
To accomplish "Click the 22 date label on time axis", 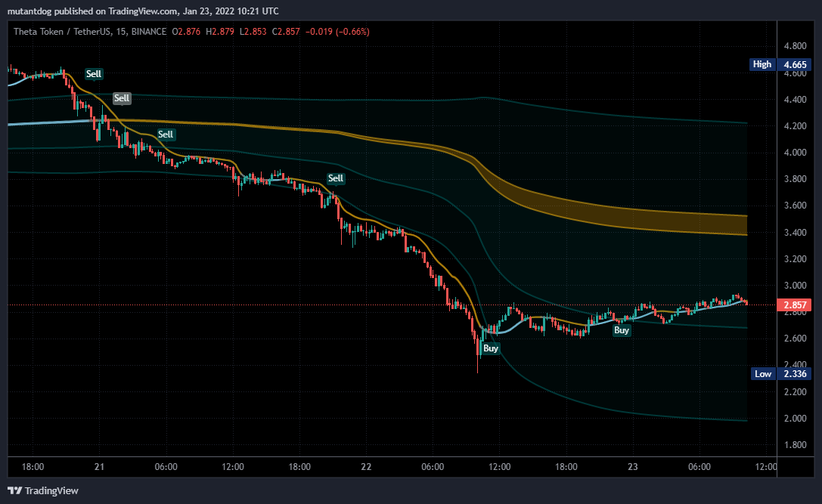I will (366, 467).
